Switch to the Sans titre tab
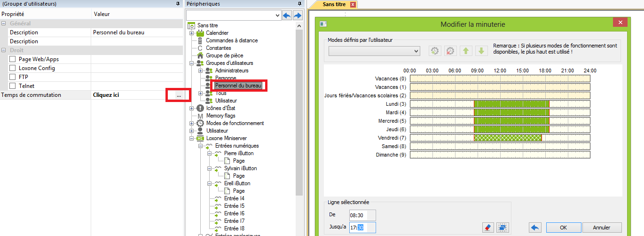644x236 pixels. [336, 5]
